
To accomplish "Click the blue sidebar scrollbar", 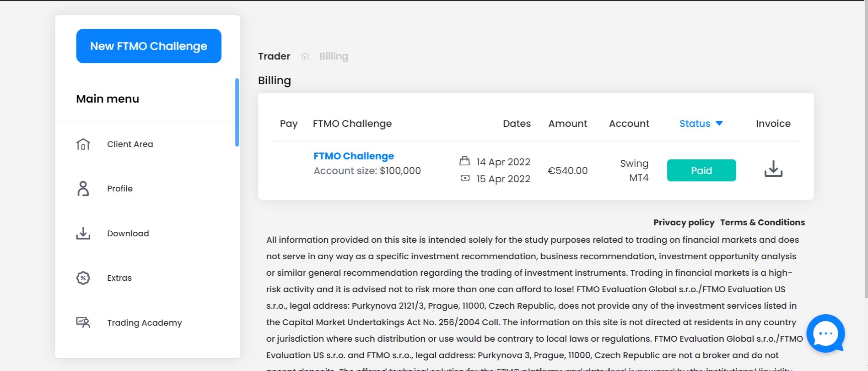I will pyautogui.click(x=237, y=113).
